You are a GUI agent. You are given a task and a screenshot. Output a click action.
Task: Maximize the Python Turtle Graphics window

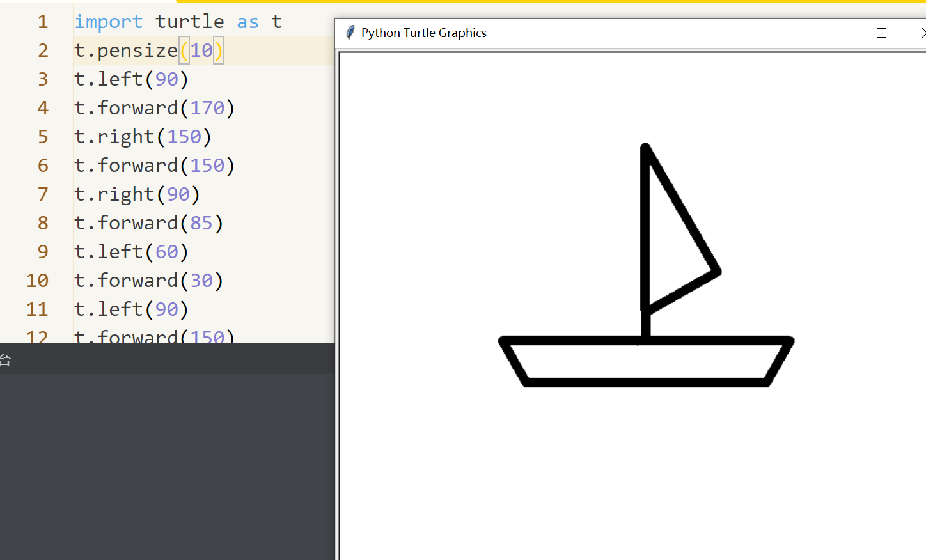881,33
